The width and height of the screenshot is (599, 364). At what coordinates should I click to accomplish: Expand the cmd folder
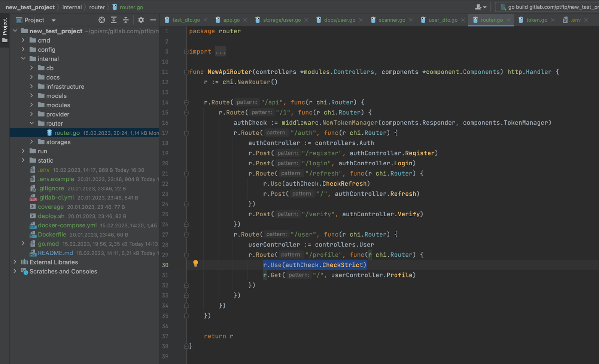pos(23,40)
